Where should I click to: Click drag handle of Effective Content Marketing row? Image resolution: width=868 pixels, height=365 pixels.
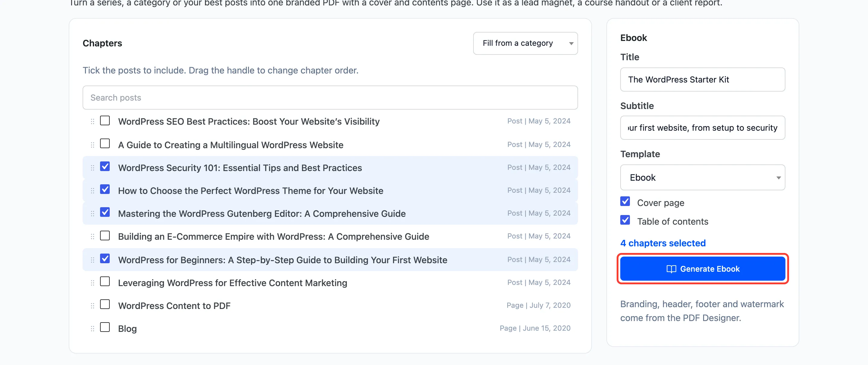[92, 283]
